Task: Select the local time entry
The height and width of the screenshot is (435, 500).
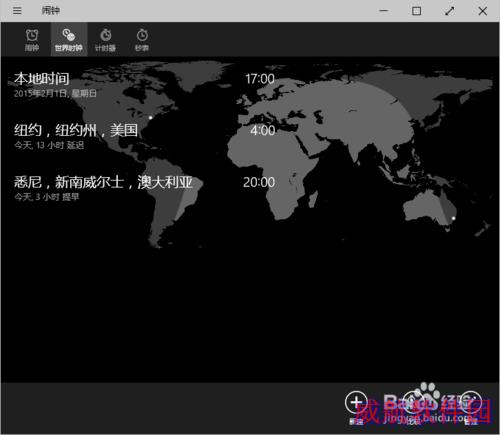Action: pyautogui.click(x=144, y=85)
